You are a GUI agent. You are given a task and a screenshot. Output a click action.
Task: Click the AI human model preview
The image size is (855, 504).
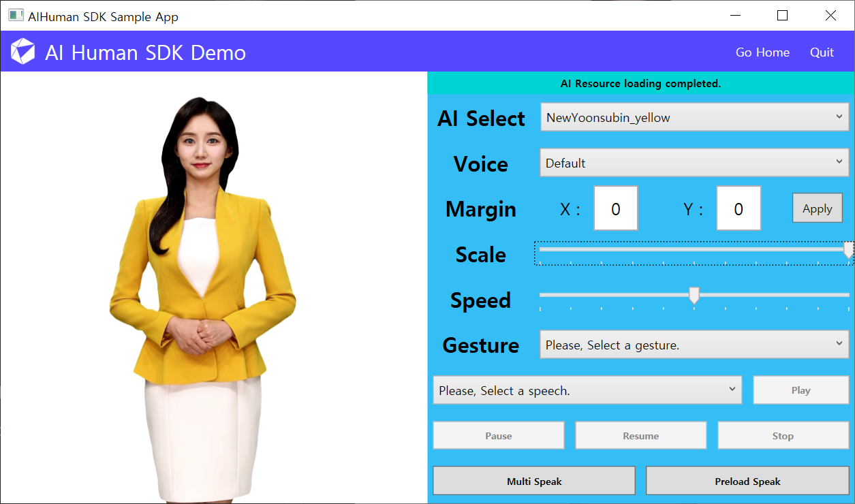(x=203, y=300)
